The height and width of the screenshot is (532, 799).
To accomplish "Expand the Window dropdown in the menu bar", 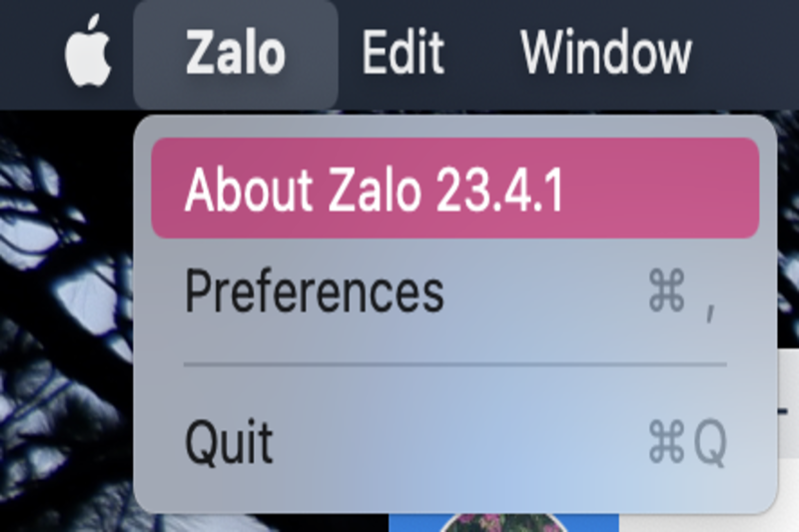I will (606, 52).
